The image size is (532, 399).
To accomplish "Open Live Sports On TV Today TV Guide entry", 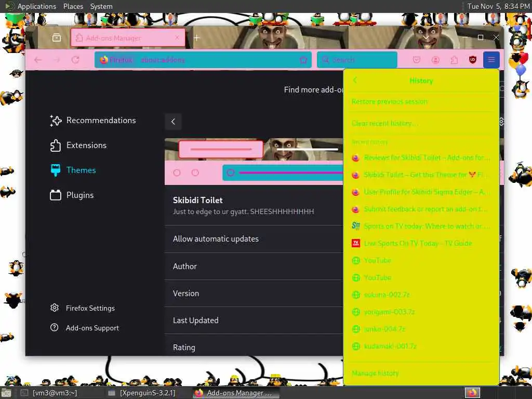I will 421,243.
